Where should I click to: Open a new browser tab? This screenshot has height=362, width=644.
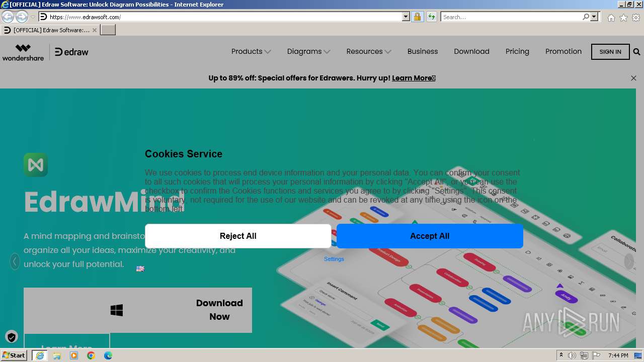108,30
